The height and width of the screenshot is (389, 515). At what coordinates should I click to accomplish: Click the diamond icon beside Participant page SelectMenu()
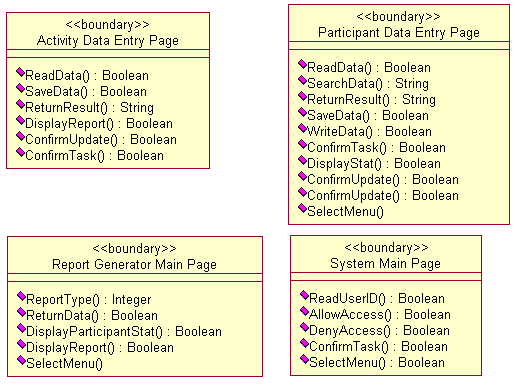(x=302, y=208)
